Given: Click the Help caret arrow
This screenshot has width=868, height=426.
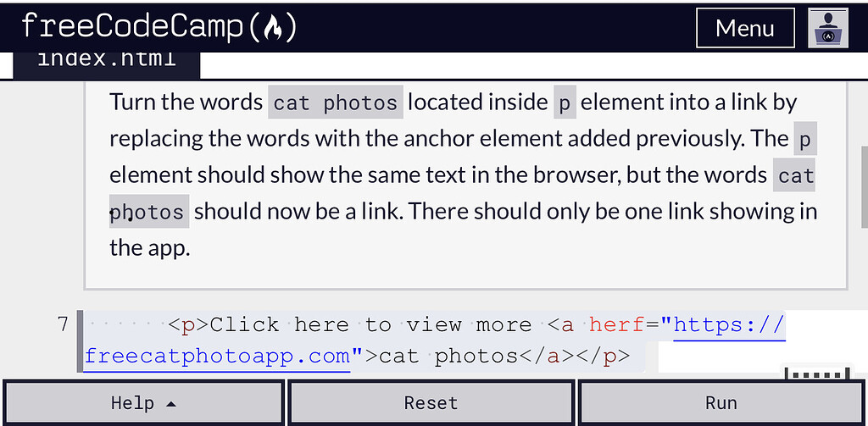Looking at the screenshot, I should coord(170,403).
